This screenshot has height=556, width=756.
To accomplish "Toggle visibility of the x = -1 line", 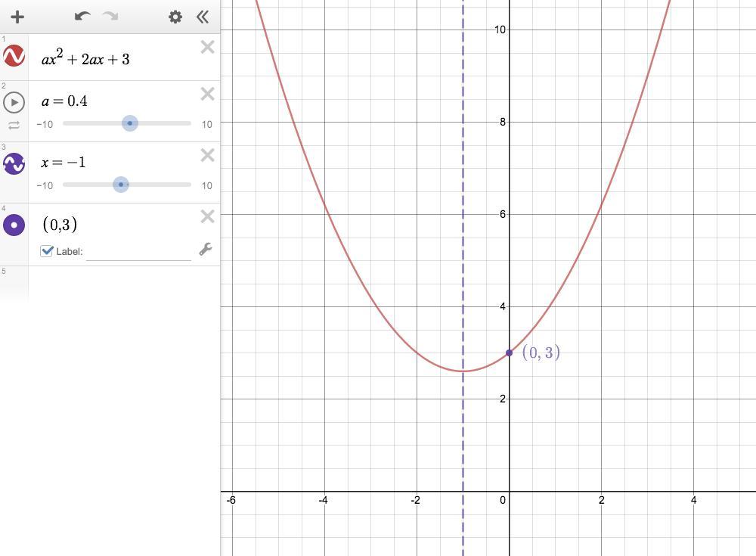I will pos(14,164).
